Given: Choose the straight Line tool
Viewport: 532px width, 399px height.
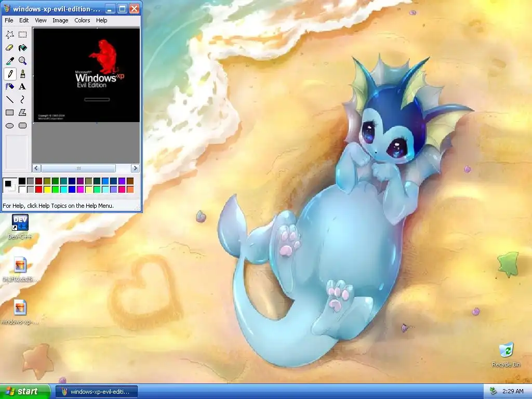Looking at the screenshot, I should [10, 99].
